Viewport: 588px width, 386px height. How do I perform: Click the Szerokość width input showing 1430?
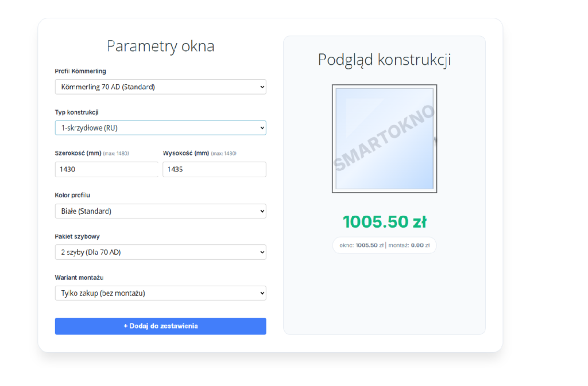pos(106,169)
